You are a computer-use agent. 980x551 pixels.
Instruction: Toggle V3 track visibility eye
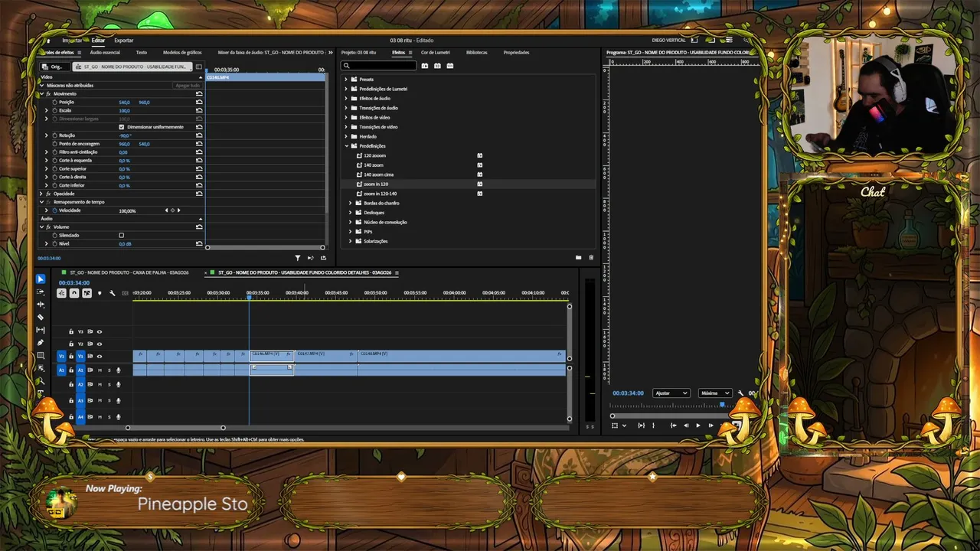(99, 332)
